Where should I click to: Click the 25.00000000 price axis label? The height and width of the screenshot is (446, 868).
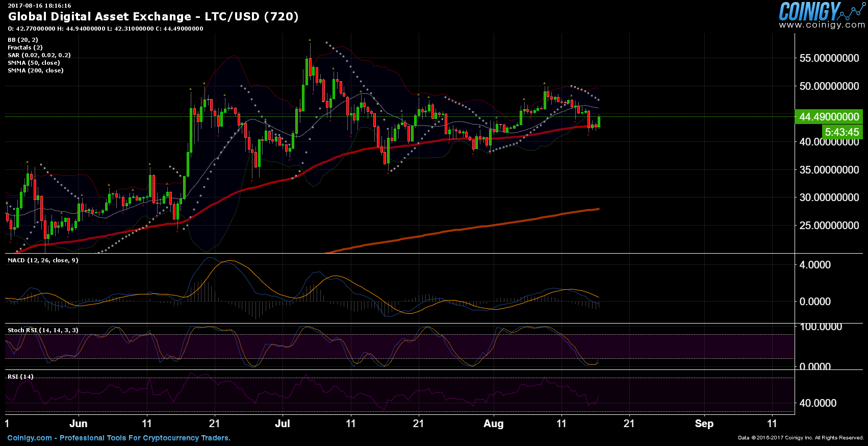tap(829, 225)
